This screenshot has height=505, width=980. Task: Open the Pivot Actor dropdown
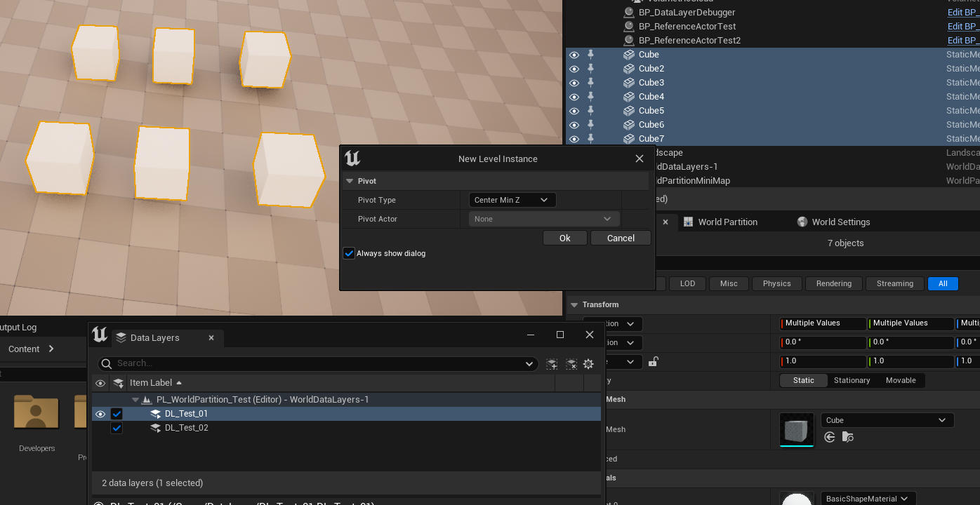(x=544, y=219)
